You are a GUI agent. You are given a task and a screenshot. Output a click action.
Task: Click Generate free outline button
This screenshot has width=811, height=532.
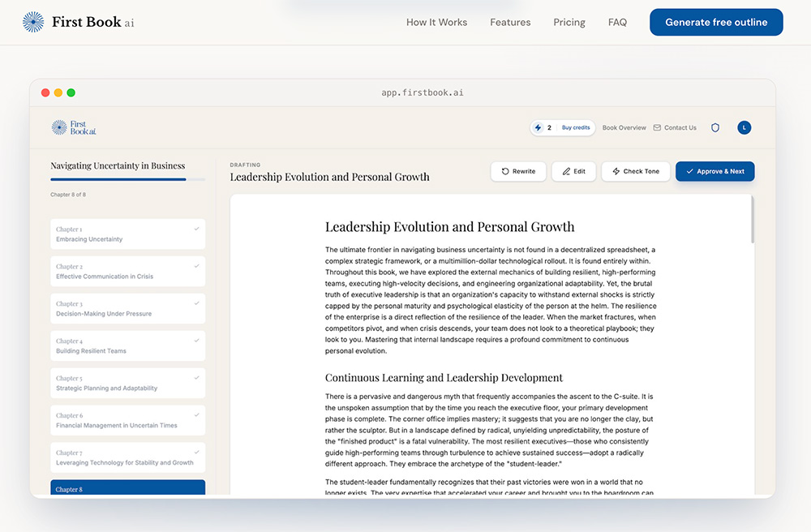pos(716,22)
